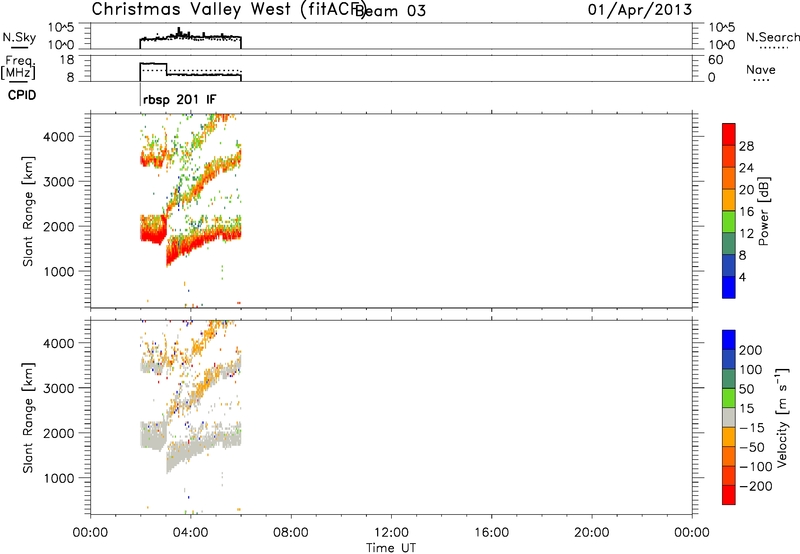This screenshot has width=800, height=554.
Task: Click the sky noise trace in the top panel
Action: [x=190, y=38]
